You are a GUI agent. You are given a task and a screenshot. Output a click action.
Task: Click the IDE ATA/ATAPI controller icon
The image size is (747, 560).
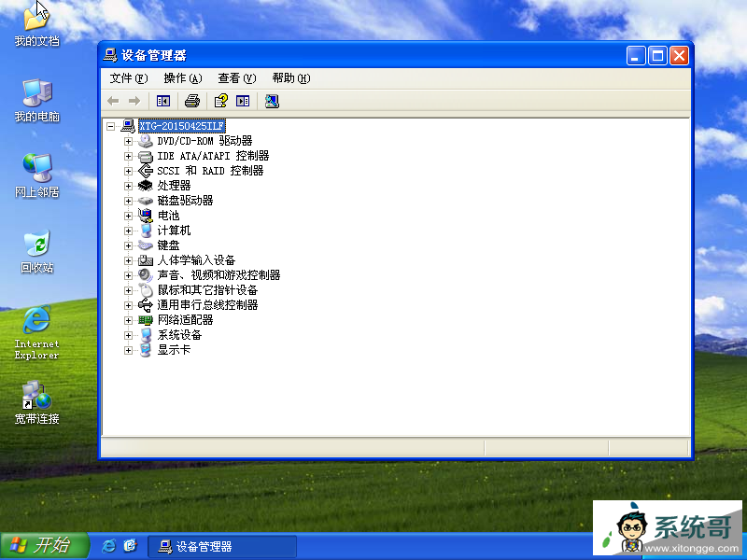pos(146,156)
